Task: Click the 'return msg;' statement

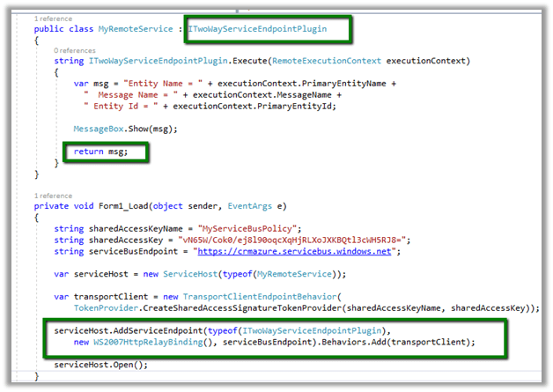Action: [100, 152]
